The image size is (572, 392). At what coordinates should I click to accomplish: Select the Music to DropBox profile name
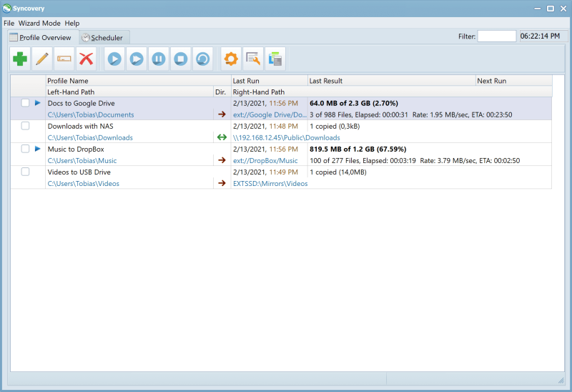click(x=76, y=150)
